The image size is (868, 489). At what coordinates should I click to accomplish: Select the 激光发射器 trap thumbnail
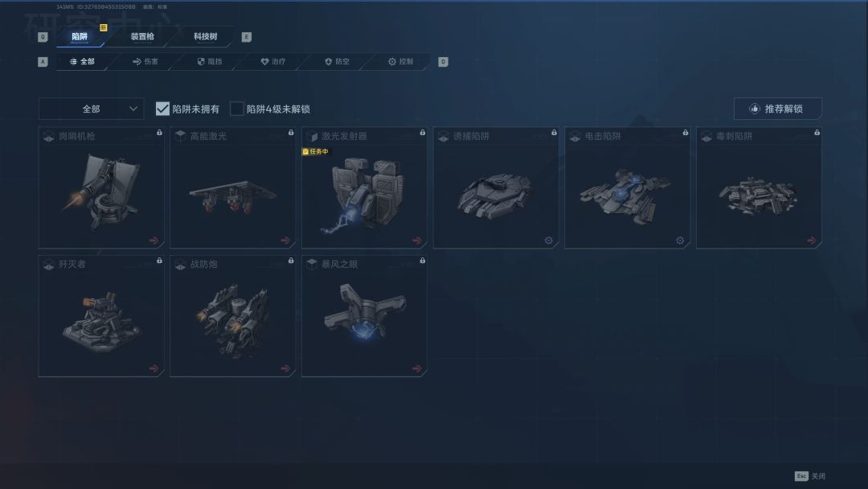click(x=364, y=193)
